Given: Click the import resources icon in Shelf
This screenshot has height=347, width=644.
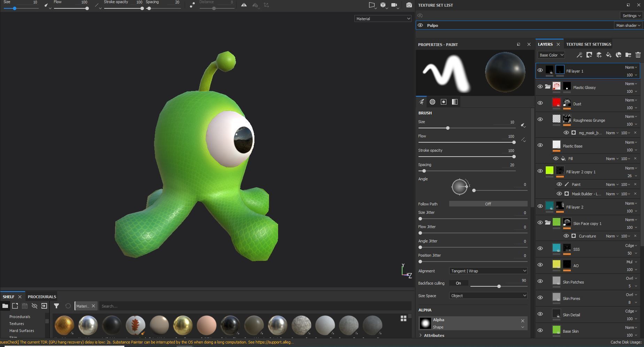Looking at the screenshot, I should coord(44,306).
